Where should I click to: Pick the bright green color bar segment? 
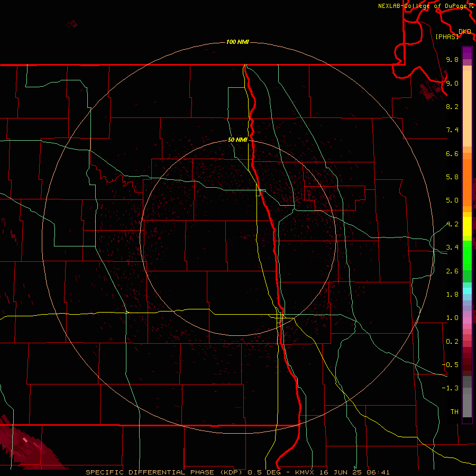(467, 255)
